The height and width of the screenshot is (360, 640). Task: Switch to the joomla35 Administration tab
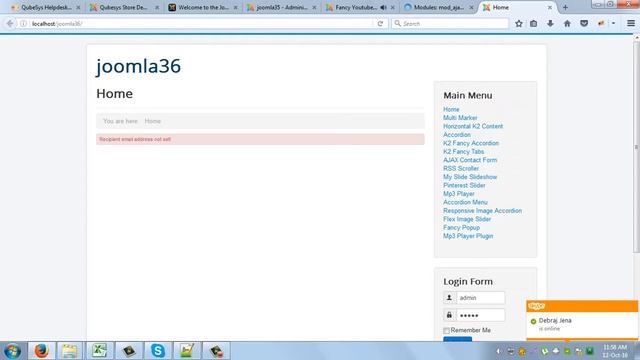click(282, 7)
